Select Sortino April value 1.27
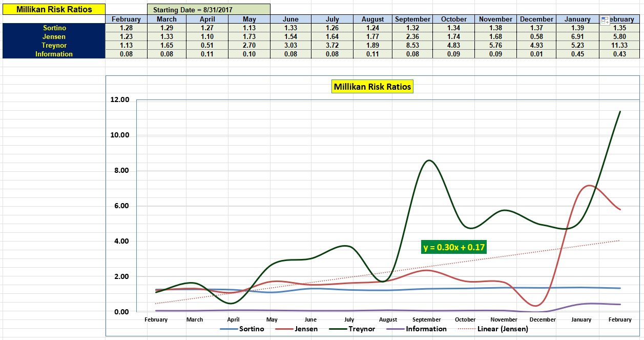This screenshot has height=340, width=644. 209,28
